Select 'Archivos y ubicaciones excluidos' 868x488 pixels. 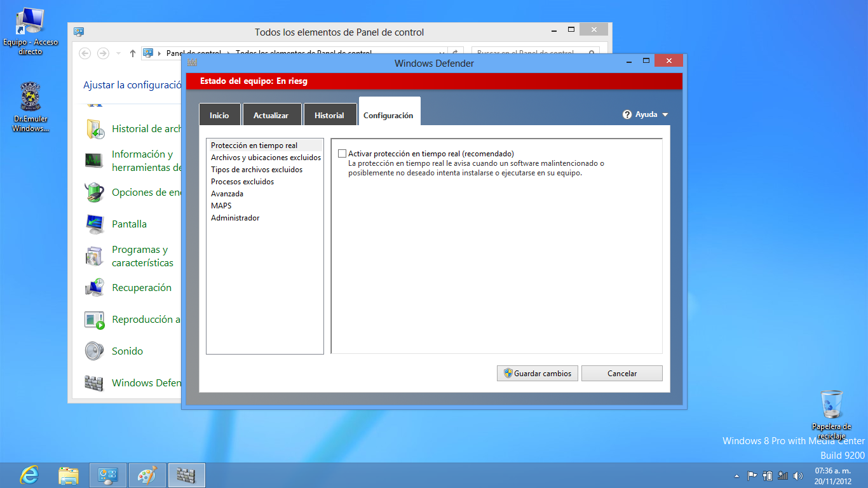point(266,158)
